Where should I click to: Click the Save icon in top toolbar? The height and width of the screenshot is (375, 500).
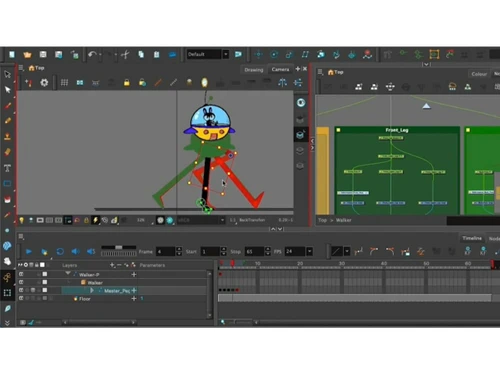point(43,55)
